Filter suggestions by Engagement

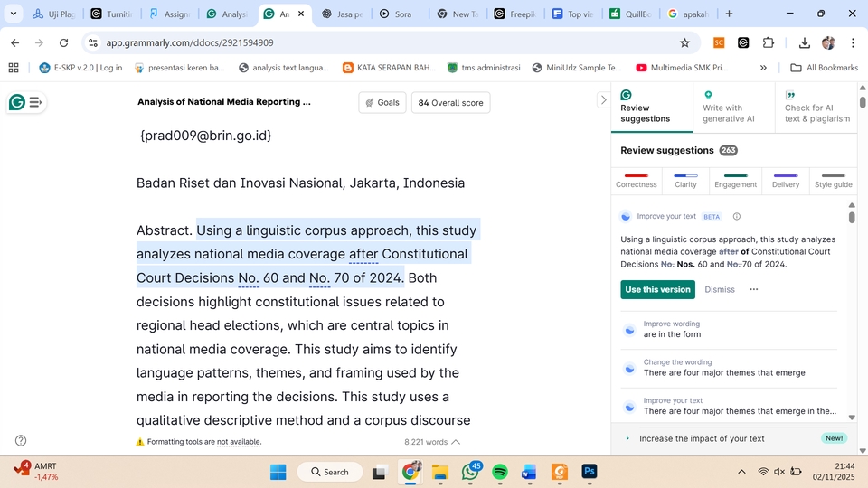tap(735, 180)
